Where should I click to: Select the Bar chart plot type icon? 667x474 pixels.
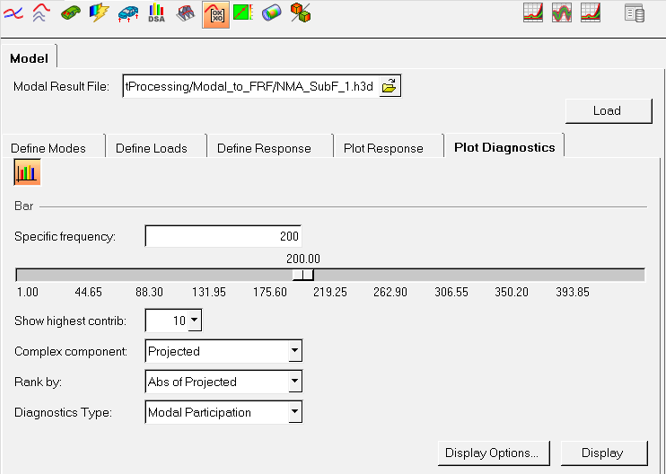[x=27, y=172]
